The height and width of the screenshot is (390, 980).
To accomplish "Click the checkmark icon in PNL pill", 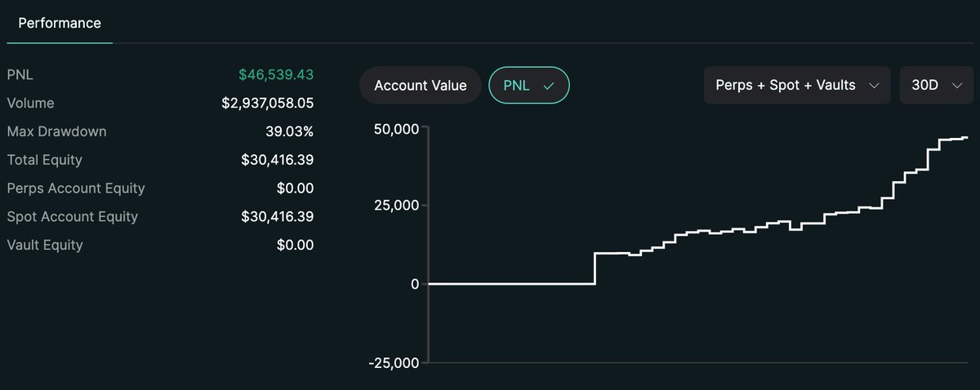I will (x=549, y=85).
